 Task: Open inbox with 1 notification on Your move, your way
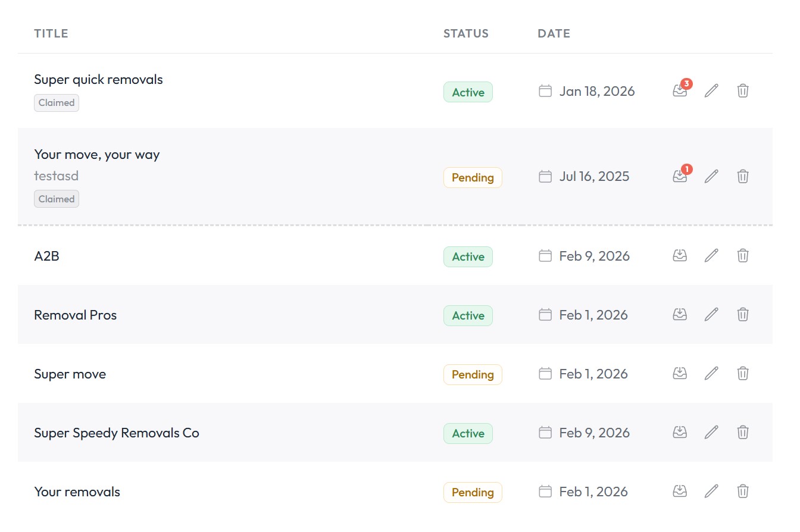[679, 176]
